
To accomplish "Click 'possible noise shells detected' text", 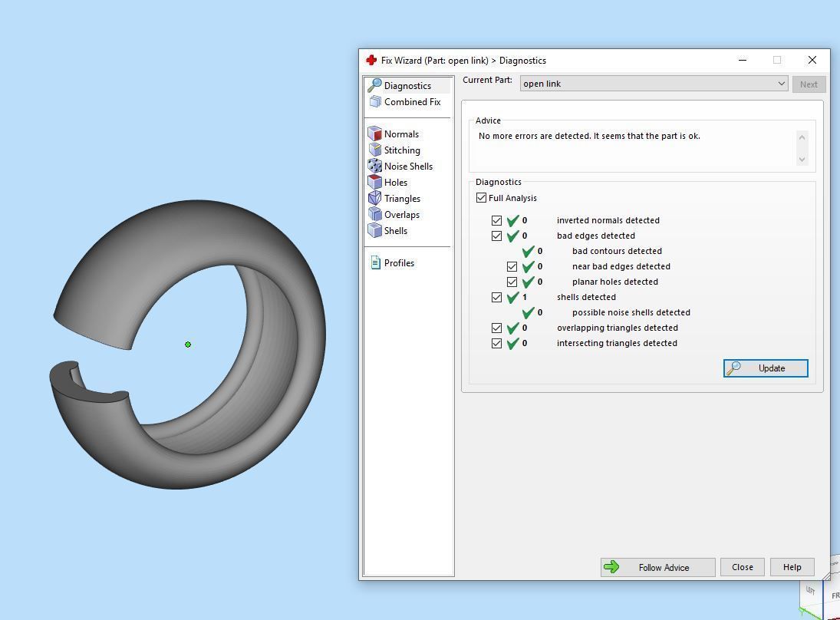I will point(631,312).
